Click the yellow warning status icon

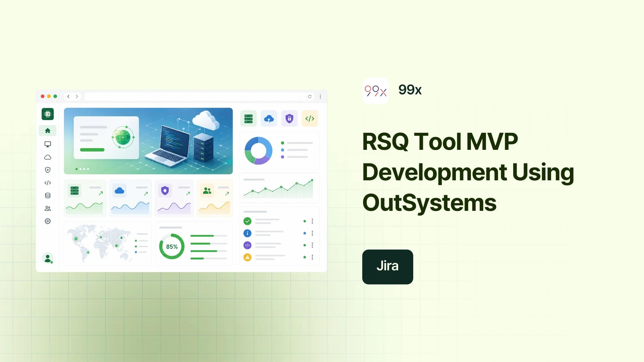(247, 257)
